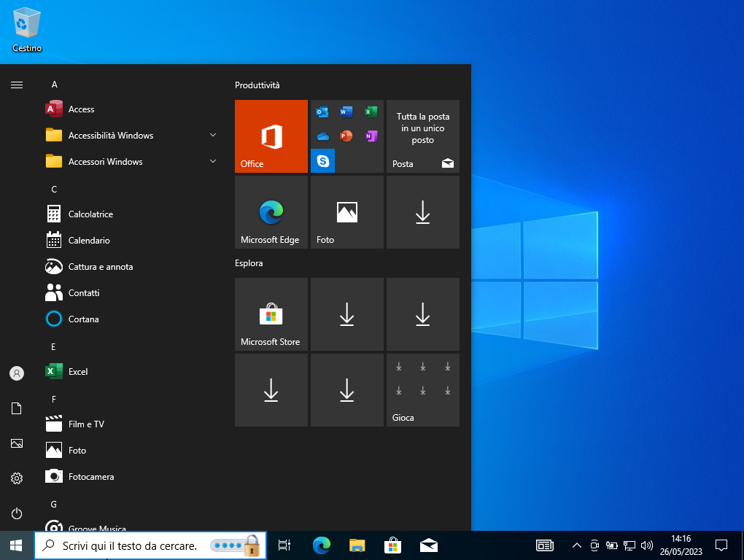Click the Meet Now tray icon
This screenshot has width=744, height=560.
pos(594,545)
